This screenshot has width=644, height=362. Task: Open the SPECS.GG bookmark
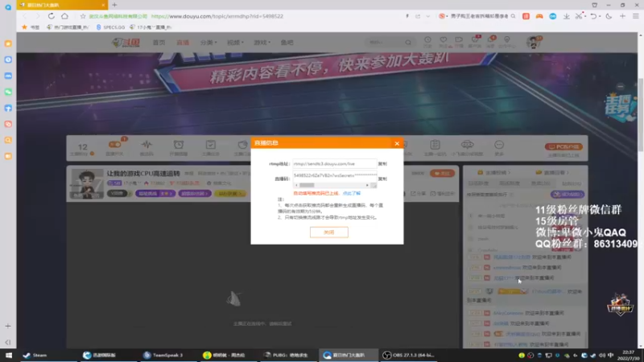(x=111, y=27)
